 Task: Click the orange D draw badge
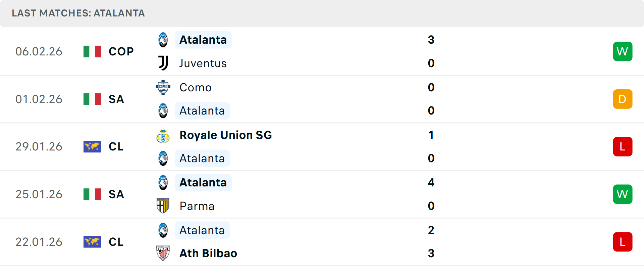coord(623,99)
